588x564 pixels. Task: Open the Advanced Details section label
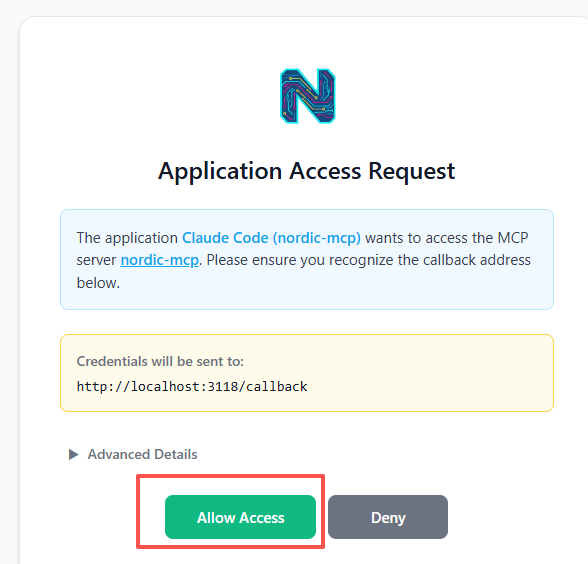142,454
